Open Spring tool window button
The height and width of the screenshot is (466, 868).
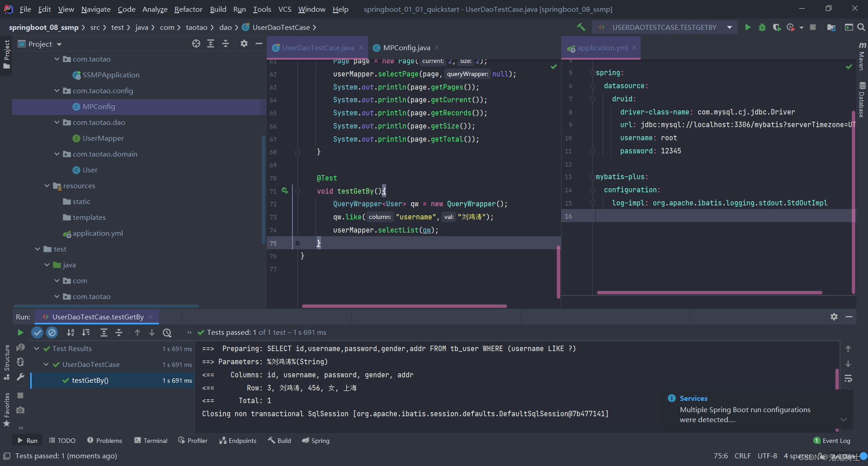point(316,440)
